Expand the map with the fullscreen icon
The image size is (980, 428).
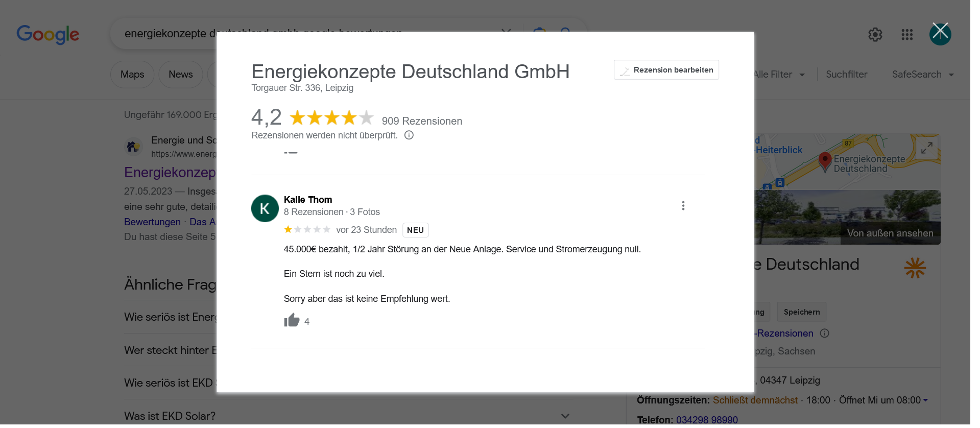(x=926, y=148)
